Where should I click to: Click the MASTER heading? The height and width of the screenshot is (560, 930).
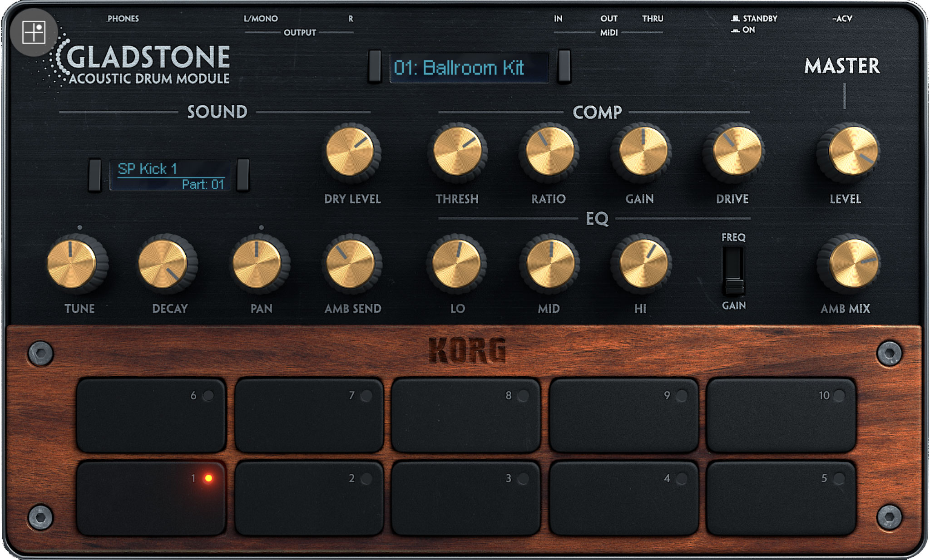pyautogui.click(x=842, y=66)
